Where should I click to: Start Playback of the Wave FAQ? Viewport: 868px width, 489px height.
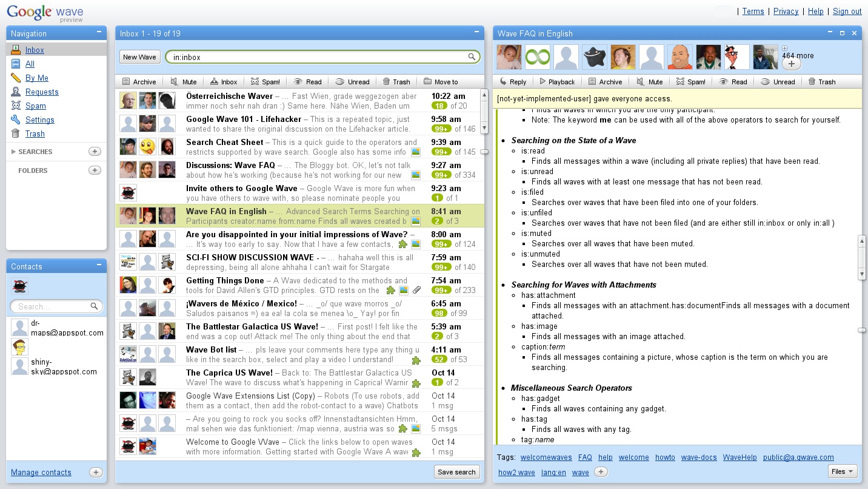click(x=557, y=82)
